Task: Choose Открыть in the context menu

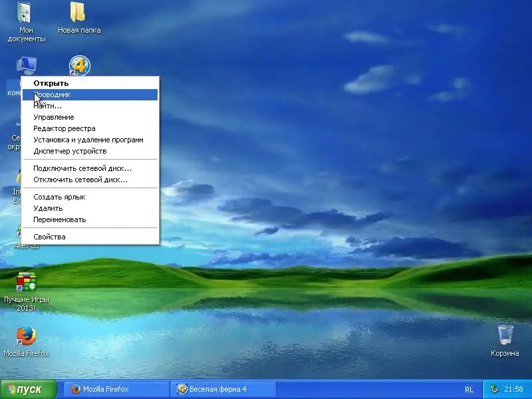Action: coord(90,83)
